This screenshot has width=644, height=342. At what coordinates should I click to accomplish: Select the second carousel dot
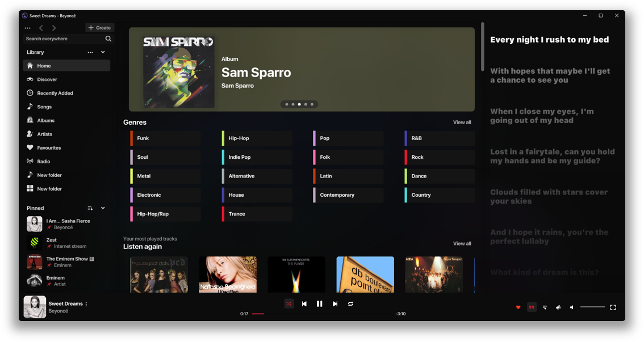pyautogui.click(x=293, y=104)
